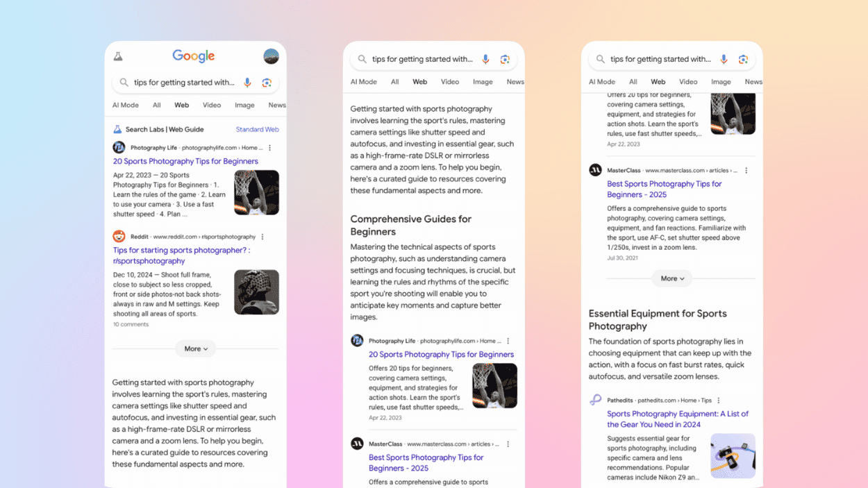Click the magnifier icon in the left phone search bar

124,83
